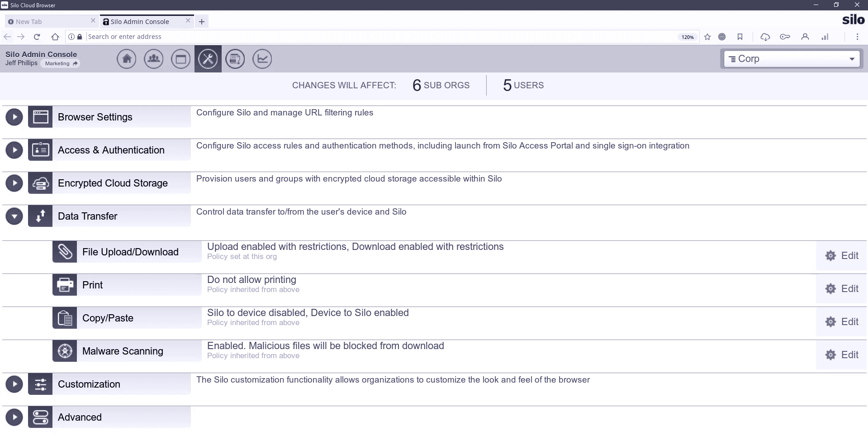Expand the Customization section

14,384
